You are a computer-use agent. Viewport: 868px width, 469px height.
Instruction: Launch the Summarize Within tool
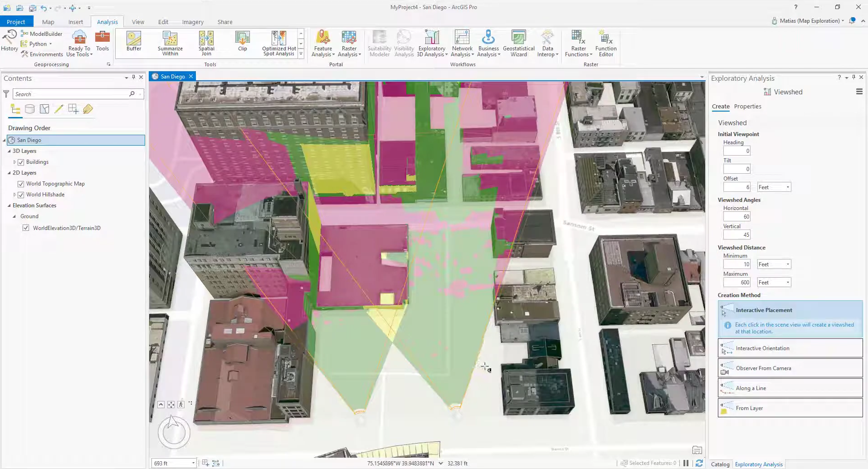170,44
